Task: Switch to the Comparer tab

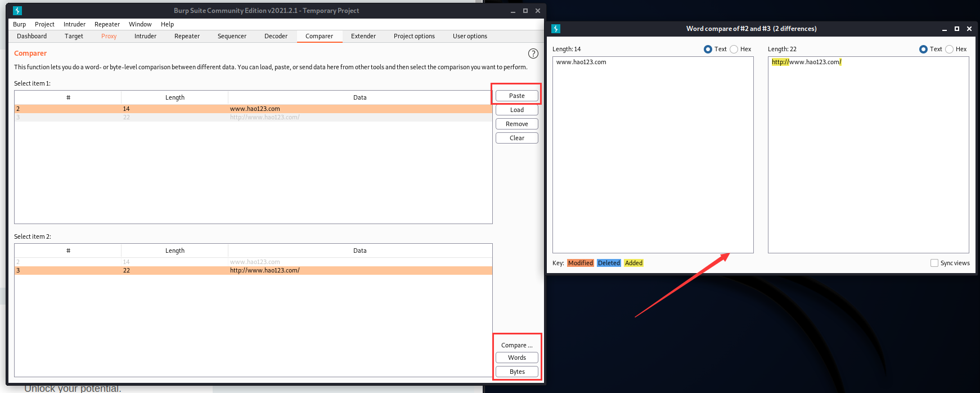Action: (x=319, y=36)
